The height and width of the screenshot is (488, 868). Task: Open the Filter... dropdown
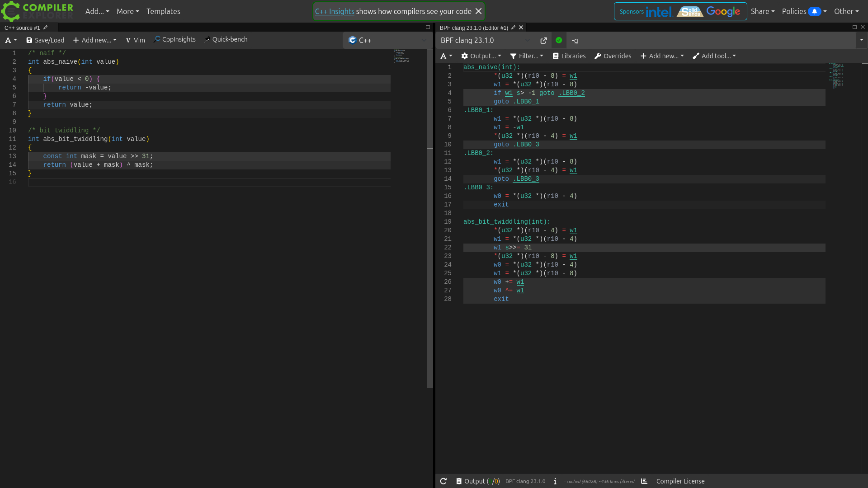pyautogui.click(x=527, y=56)
